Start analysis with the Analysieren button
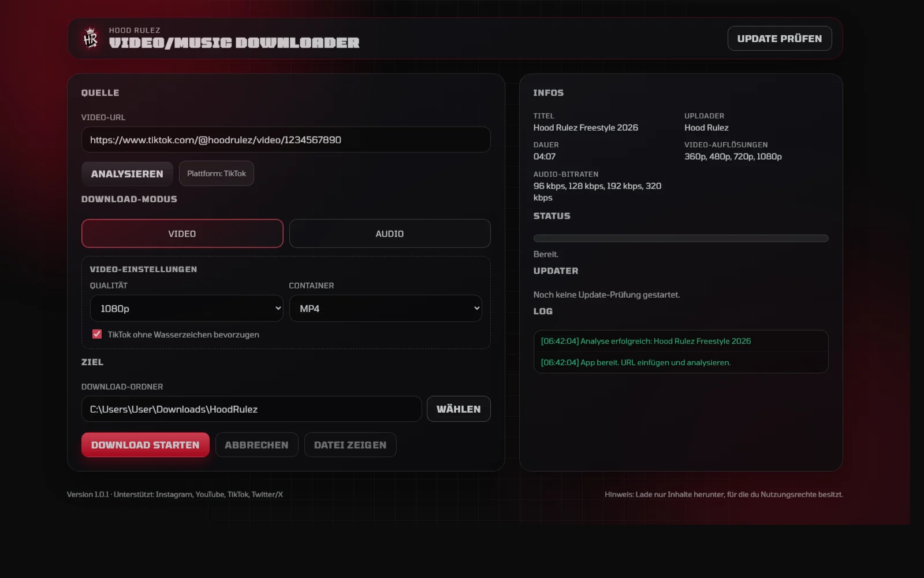924x578 pixels. coord(126,173)
